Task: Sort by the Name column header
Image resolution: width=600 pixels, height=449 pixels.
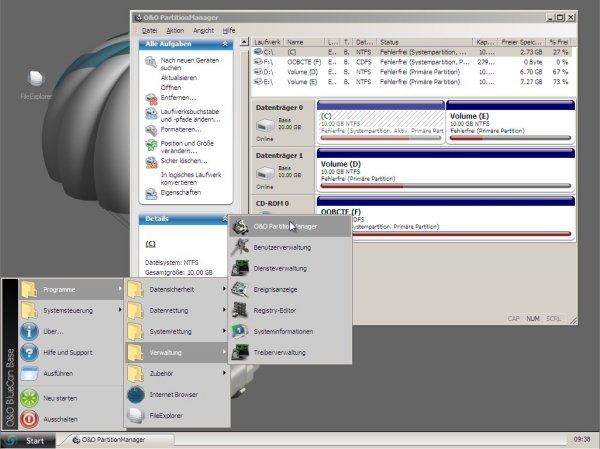Action: [x=304, y=42]
